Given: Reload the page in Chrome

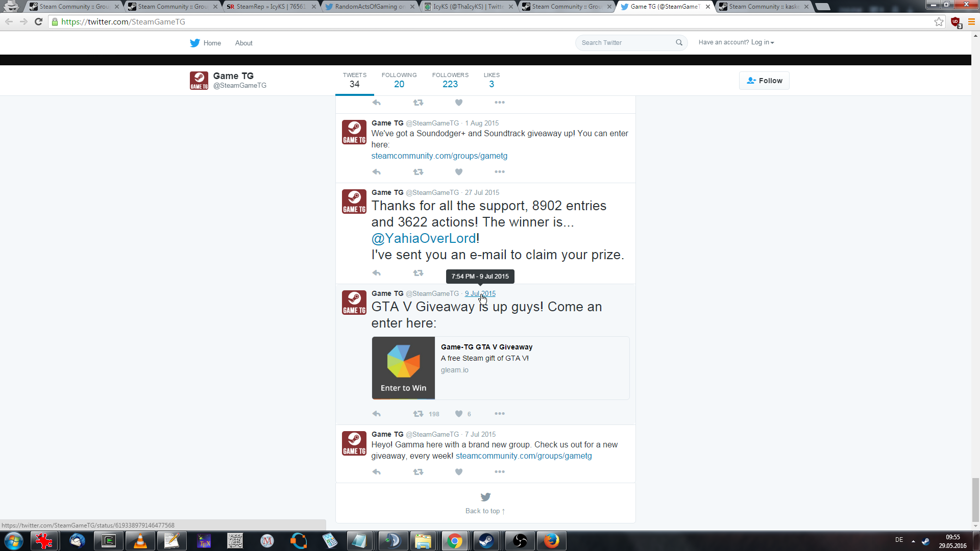Looking at the screenshot, I should click(x=38, y=21).
